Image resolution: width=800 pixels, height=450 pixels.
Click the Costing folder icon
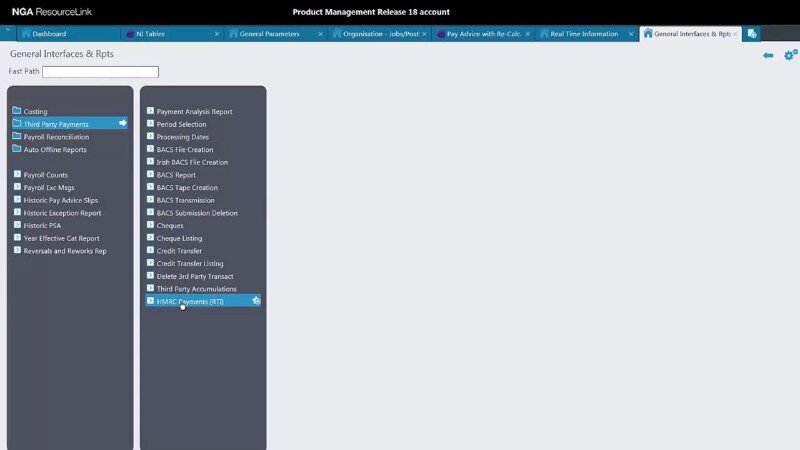click(x=17, y=111)
